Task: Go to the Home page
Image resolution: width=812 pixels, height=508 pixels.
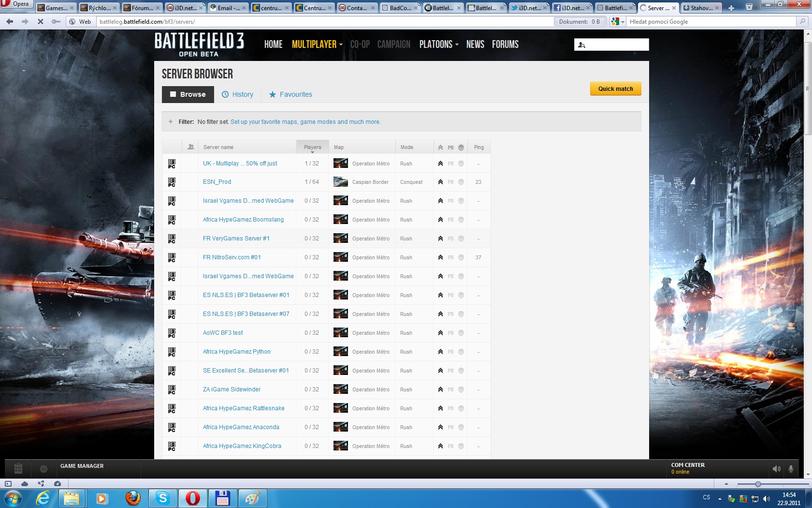Action: click(273, 44)
